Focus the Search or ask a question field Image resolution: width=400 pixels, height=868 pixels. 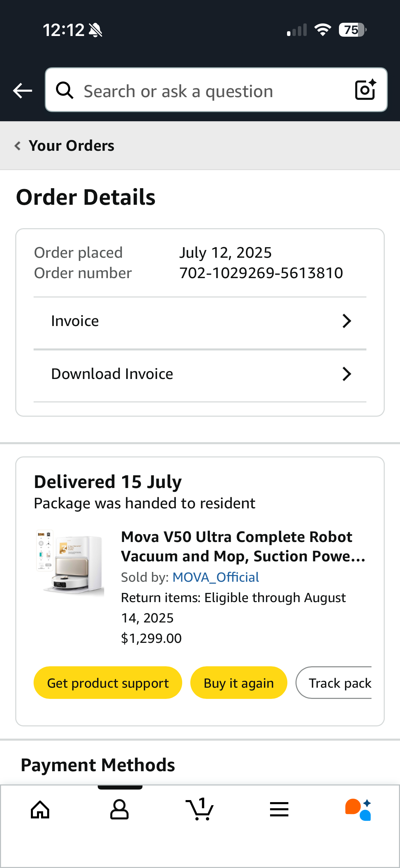(210, 91)
